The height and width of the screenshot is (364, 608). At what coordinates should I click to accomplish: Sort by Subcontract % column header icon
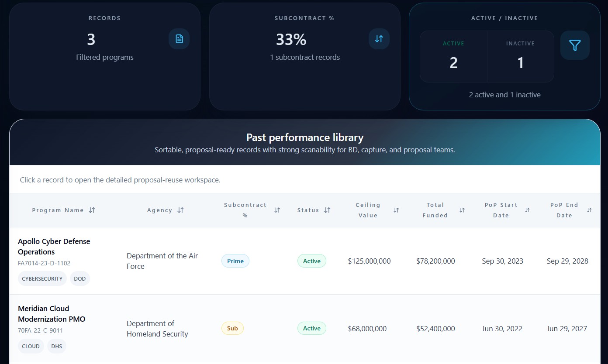277,210
